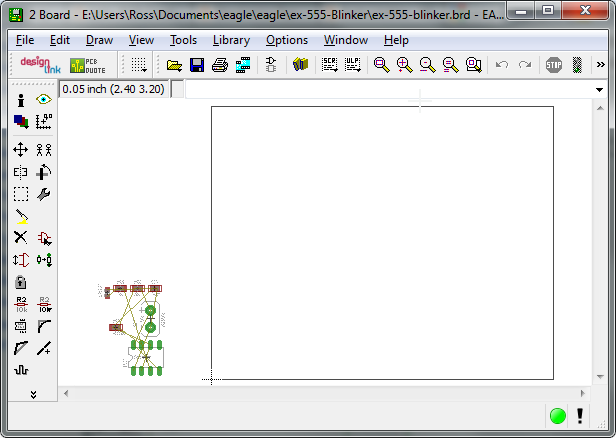Select the Split wire tool
616x438 pixels.
coord(21,348)
